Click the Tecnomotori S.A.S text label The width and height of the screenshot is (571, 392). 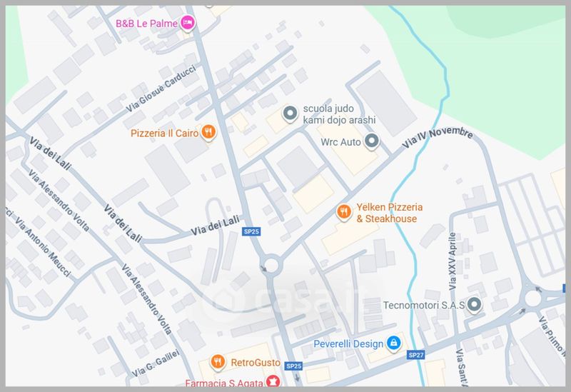pyautogui.click(x=424, y=305)
